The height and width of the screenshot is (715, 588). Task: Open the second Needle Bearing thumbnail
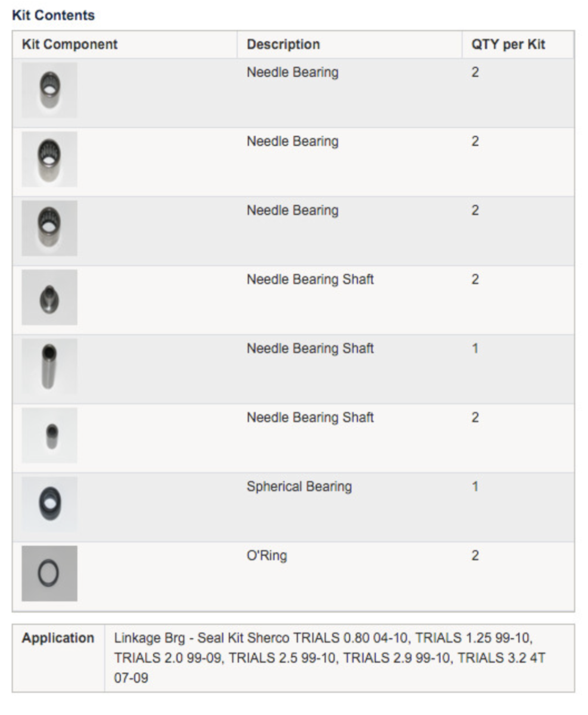click(x=49, y=159)
